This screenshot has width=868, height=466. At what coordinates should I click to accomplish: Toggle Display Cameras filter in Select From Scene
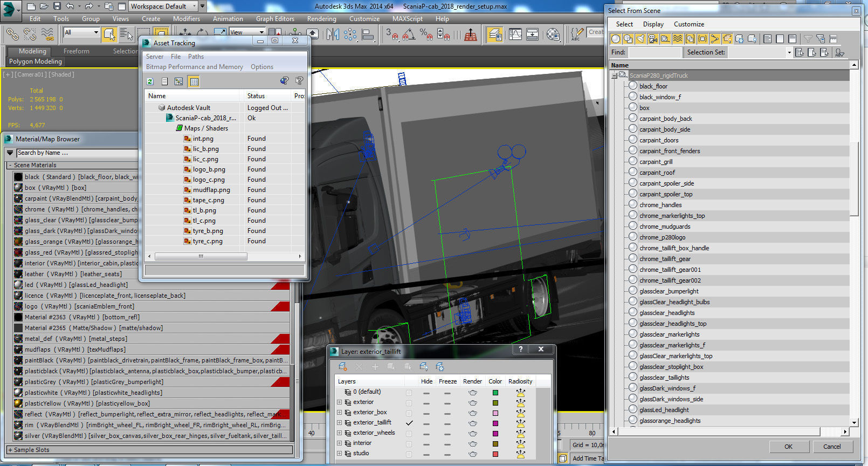point(653,39)
